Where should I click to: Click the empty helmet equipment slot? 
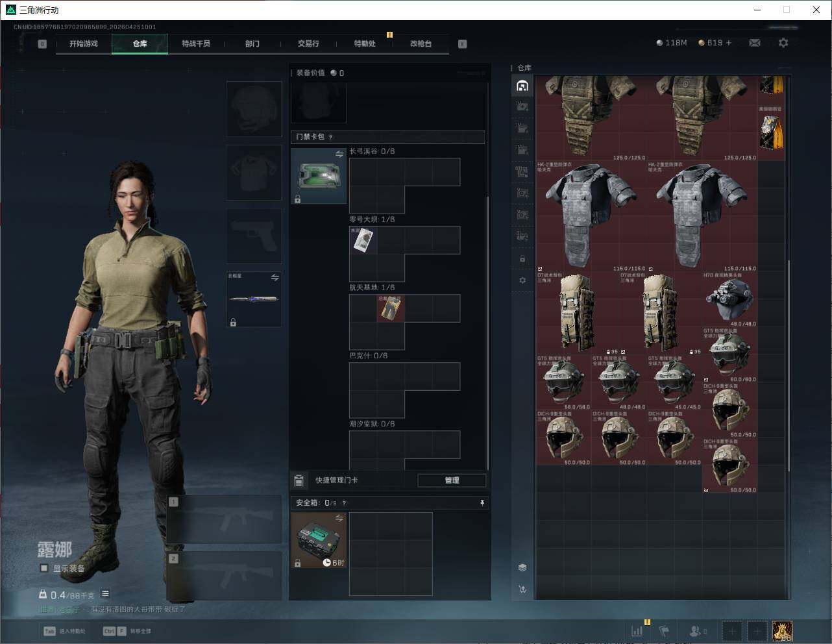(254, 108)
